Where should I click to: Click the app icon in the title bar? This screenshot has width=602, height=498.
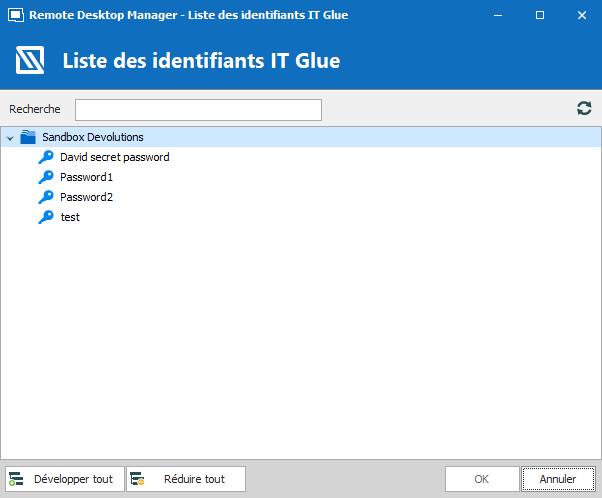[14, 15]
